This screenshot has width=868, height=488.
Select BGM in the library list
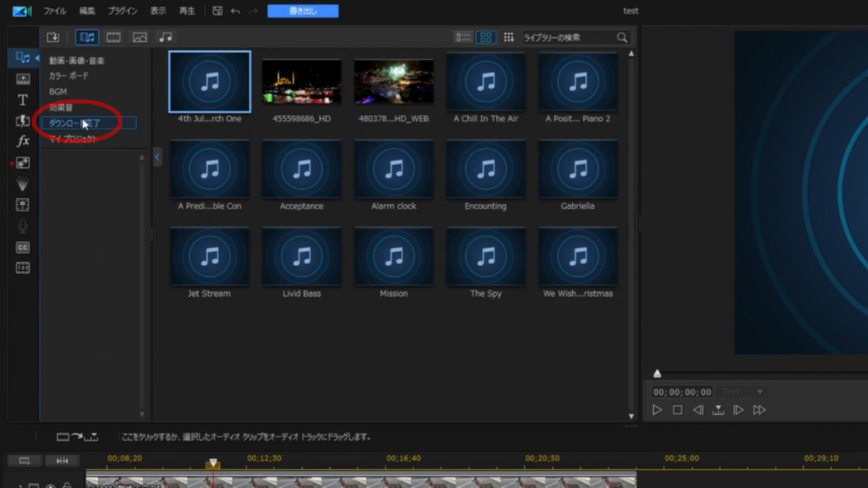(58, 91)
